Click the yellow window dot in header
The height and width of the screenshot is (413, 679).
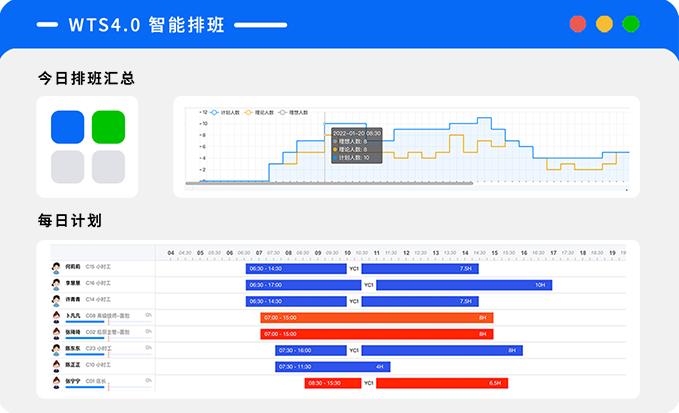coord(604,24)
